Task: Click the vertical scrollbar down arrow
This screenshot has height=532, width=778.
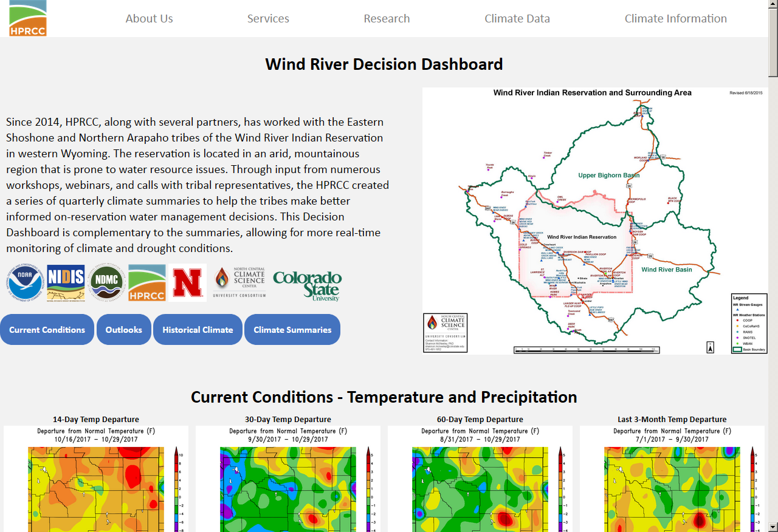Action: 773,527
